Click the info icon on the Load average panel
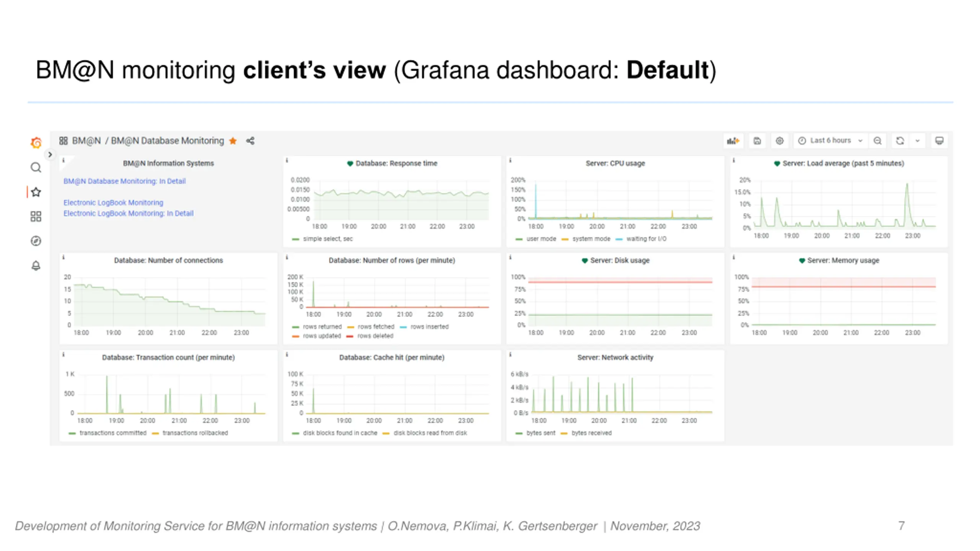This screenshot has height=551, width=980. pos(734,160)
